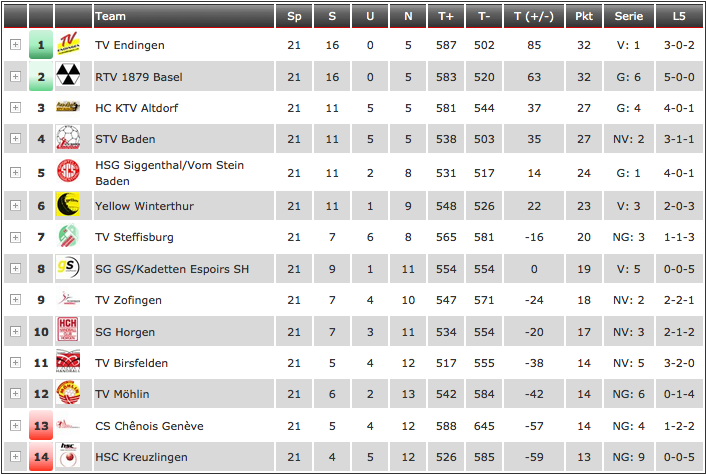Click the green rank 1 position badge

41,45
